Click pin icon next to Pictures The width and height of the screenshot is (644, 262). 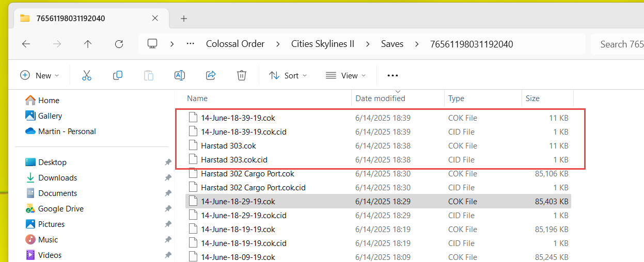tap(168, 224)
